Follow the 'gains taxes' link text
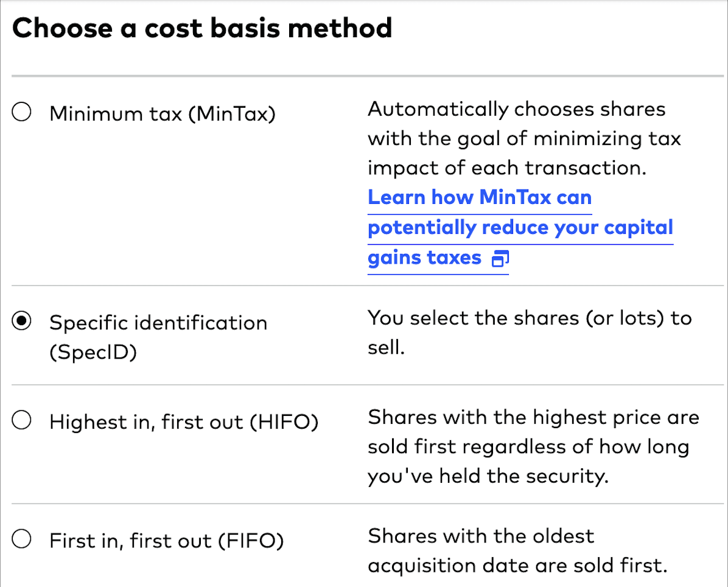 tap(424, 258)
